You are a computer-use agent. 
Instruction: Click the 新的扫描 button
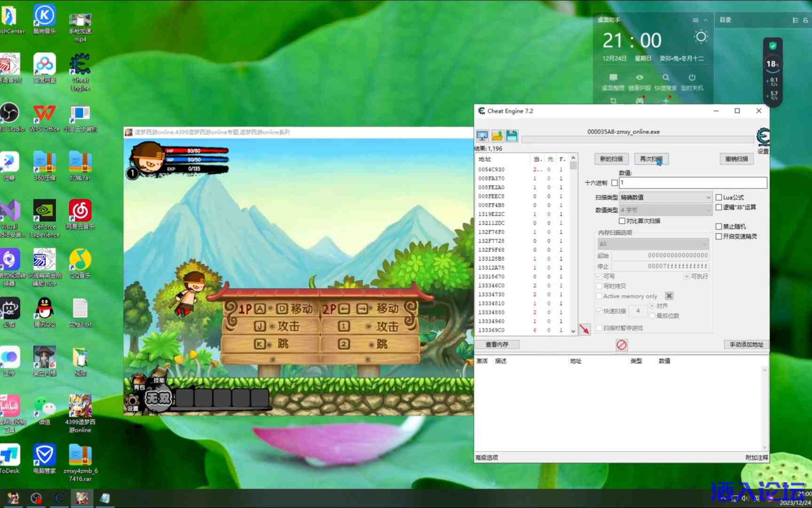coord(611,159)
